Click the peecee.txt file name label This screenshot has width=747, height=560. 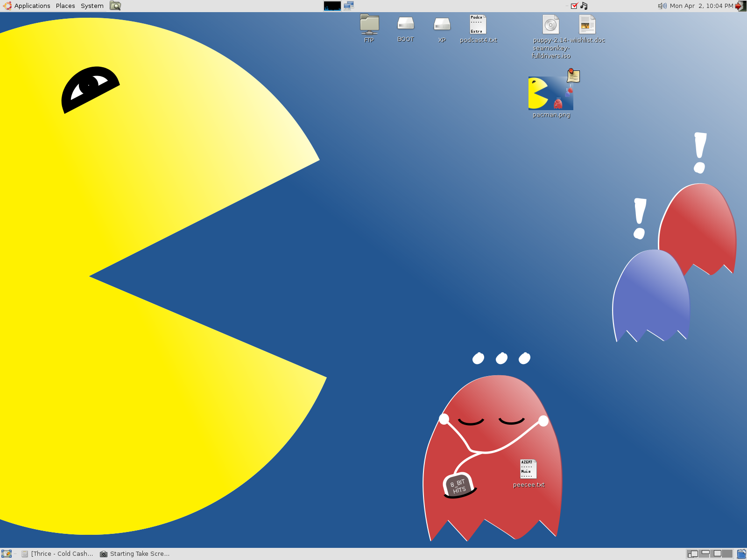[529, 485]
